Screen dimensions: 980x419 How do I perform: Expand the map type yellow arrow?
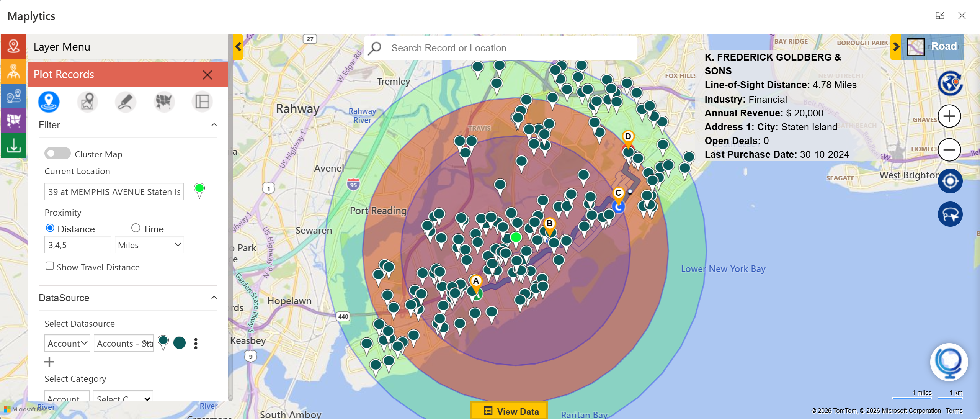tap(896, 47)
